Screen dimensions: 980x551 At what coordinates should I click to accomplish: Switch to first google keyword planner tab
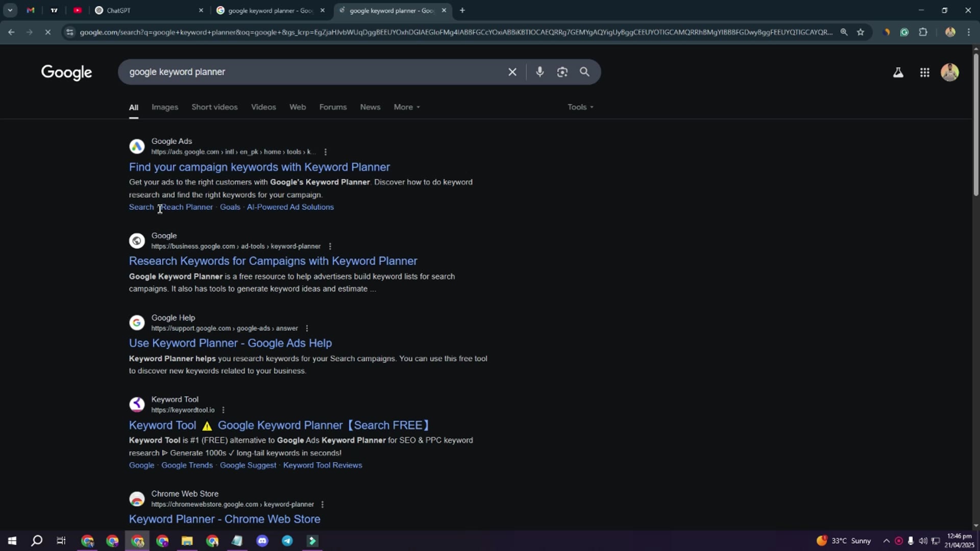271,10
